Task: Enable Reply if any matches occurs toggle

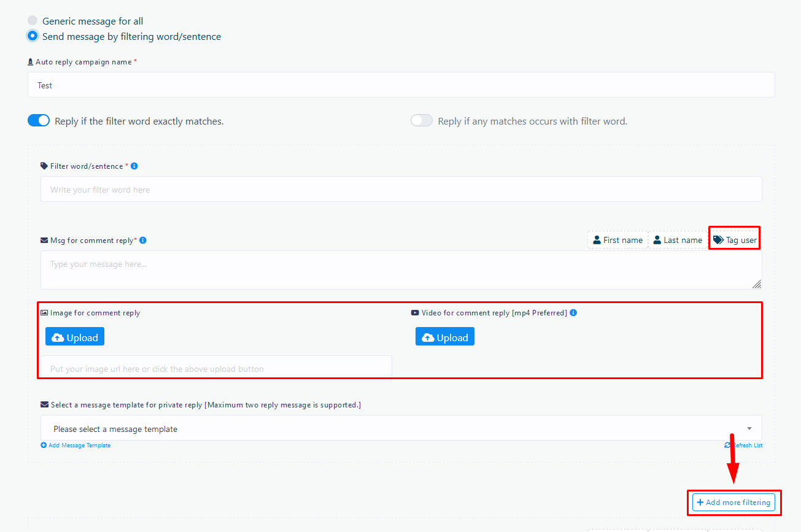Action: click(x=422, y=121)
